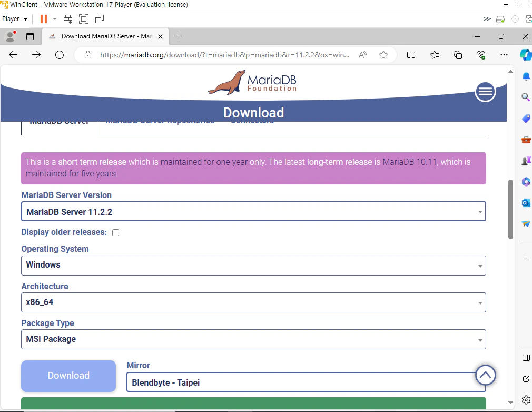This screenshot has width=532, height=412.
Task: Open Games chess icon in sidebar
Action: (526, 161)
